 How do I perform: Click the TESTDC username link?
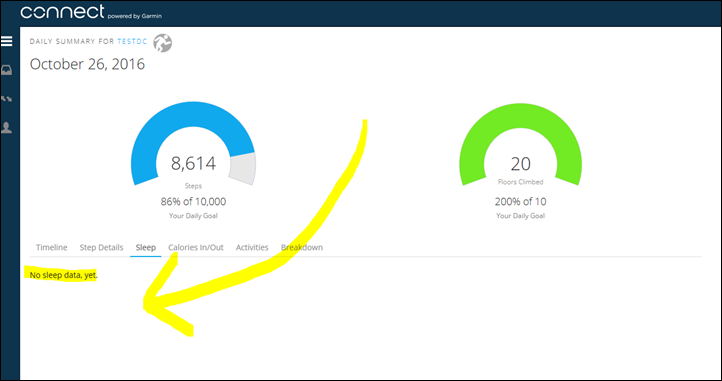point(132,41)
